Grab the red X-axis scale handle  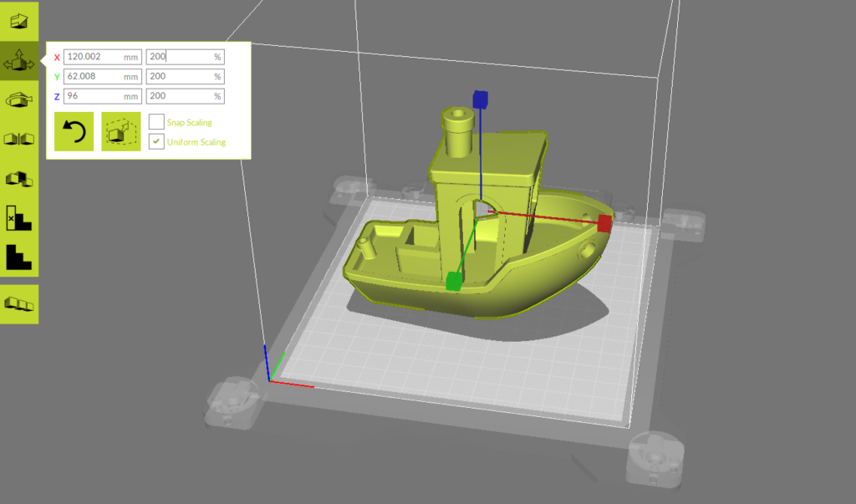[604, 223]
